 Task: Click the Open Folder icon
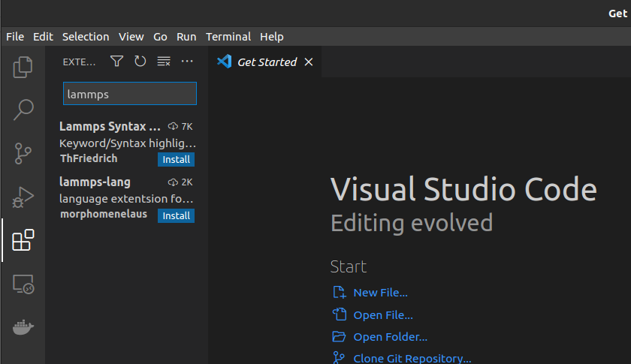point(339,336)
